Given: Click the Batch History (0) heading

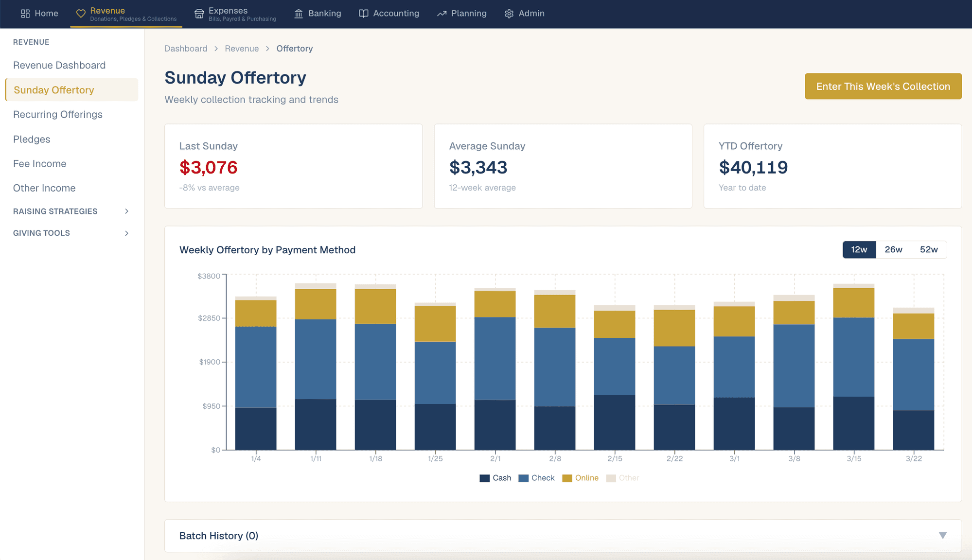Looking at the screenshot, I should (219, 536).
